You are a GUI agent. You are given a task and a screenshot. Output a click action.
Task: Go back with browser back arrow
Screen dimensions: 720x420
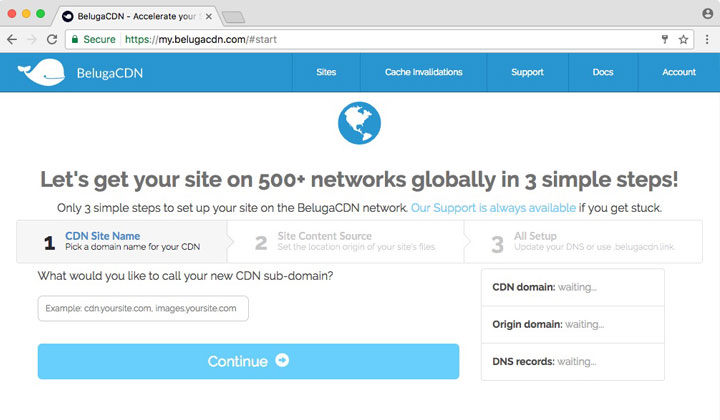point(12,39)
